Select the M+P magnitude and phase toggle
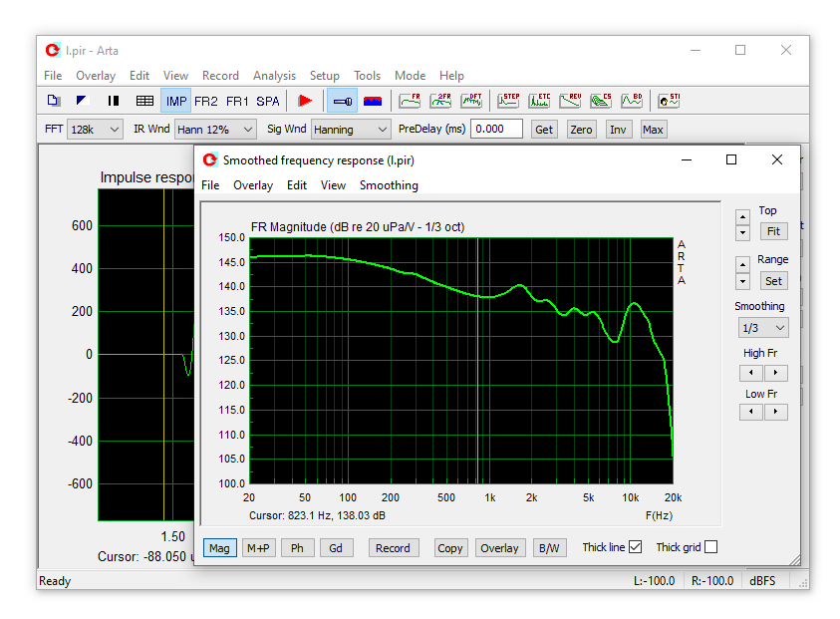 click(x=259, y=547)
